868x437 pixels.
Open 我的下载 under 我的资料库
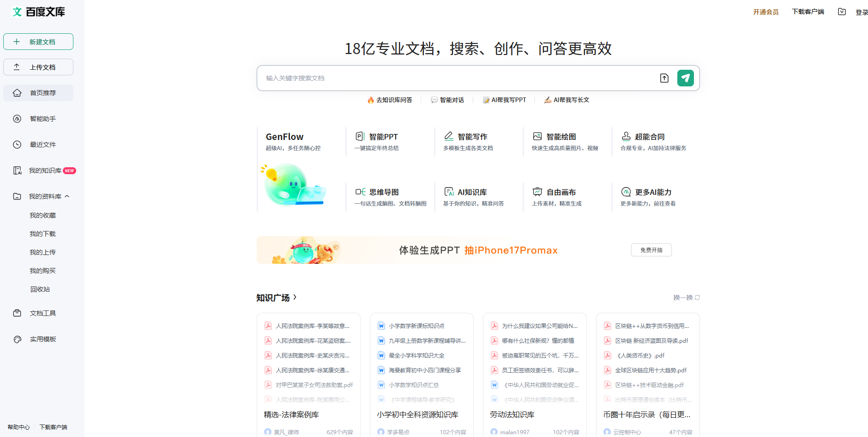42,234
